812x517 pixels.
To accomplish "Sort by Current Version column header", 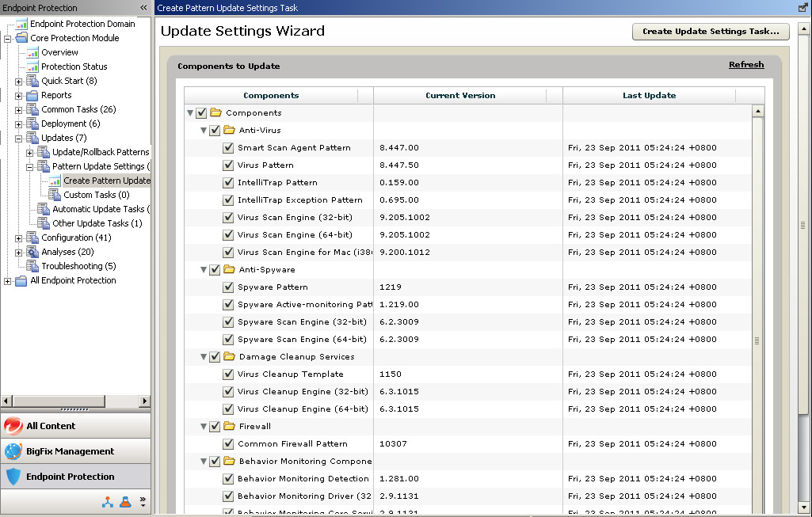I will click(x=459, y=95).
